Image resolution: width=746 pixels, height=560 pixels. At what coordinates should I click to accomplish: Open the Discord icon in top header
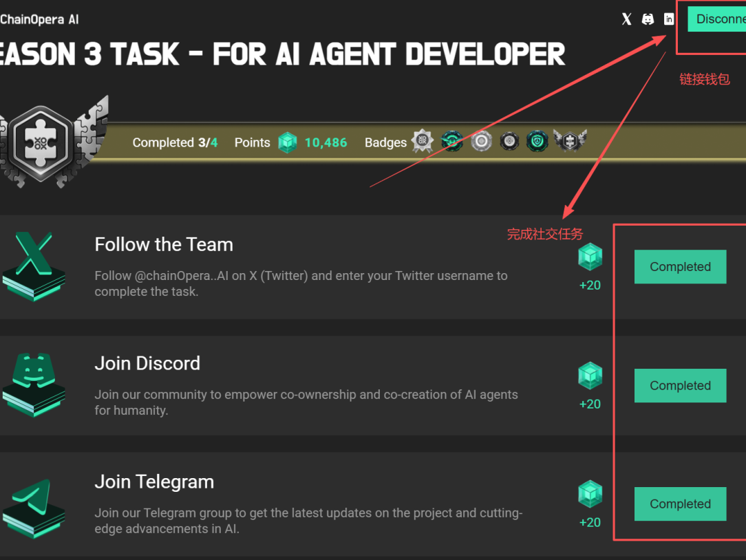pyautogui.click(x=648, y=19)
